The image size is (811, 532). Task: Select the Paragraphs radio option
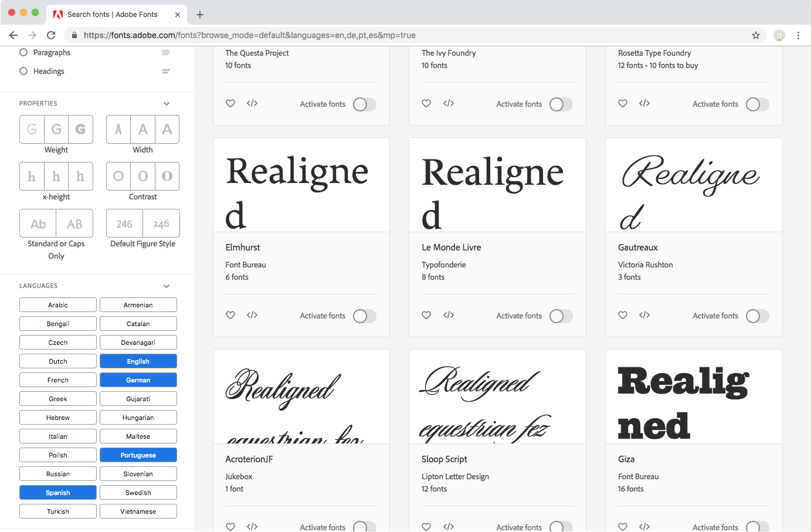pos(23,52)
